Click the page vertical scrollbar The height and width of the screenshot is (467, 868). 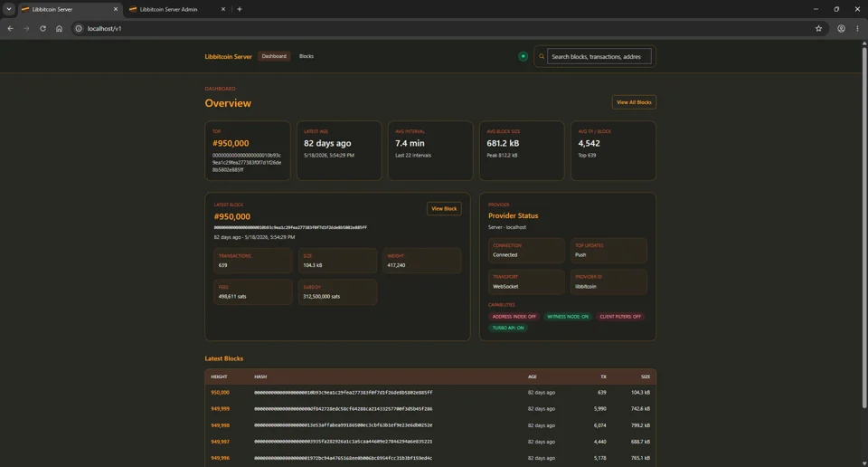click(x=864, y=227)
